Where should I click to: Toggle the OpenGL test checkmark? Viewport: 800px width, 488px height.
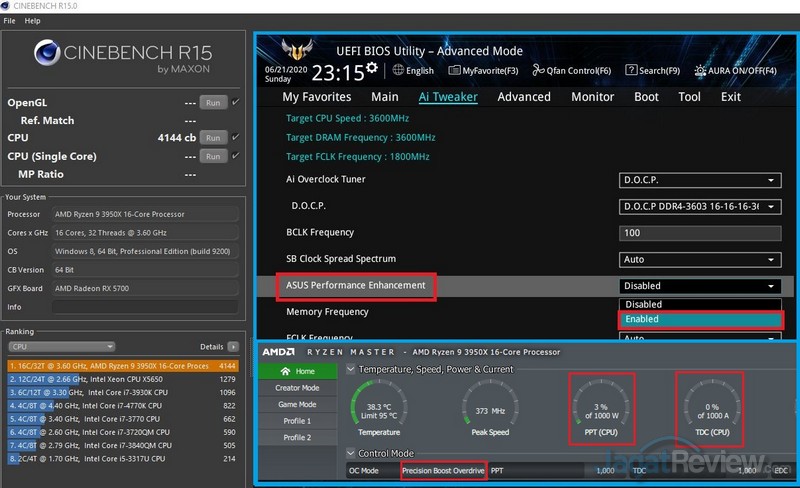click(x=235, y=102)
